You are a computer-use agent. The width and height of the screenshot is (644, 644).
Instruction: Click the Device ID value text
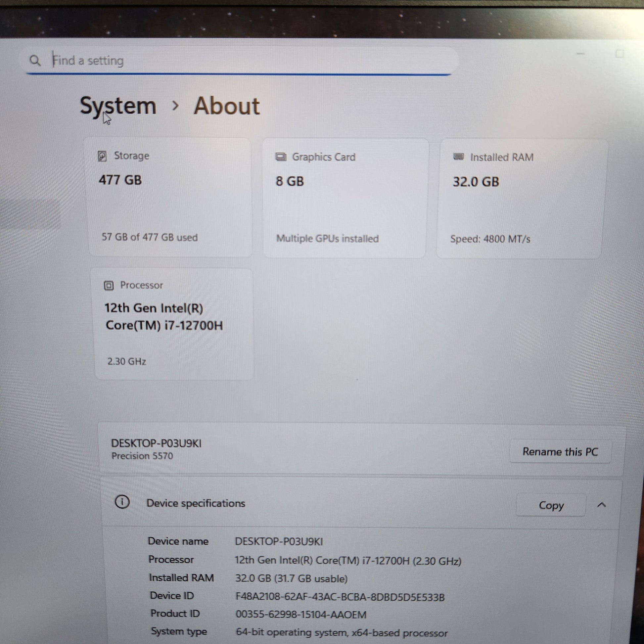pos(340,597)
